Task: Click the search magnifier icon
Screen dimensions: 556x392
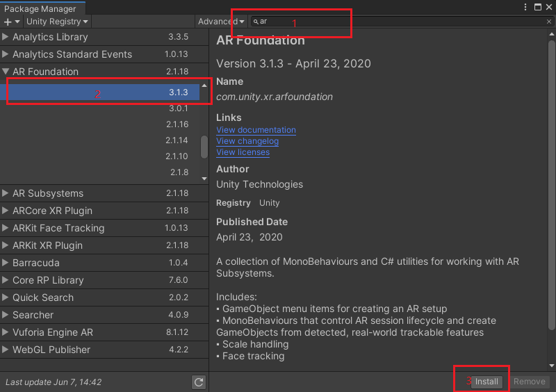Action: (256, 22)
